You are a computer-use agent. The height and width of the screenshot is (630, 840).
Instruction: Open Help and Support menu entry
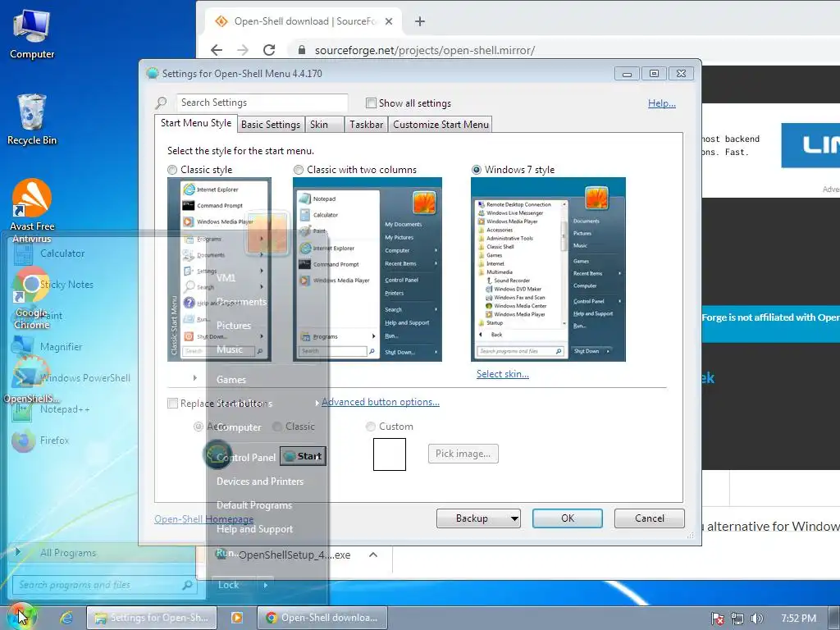pos(254,529)
